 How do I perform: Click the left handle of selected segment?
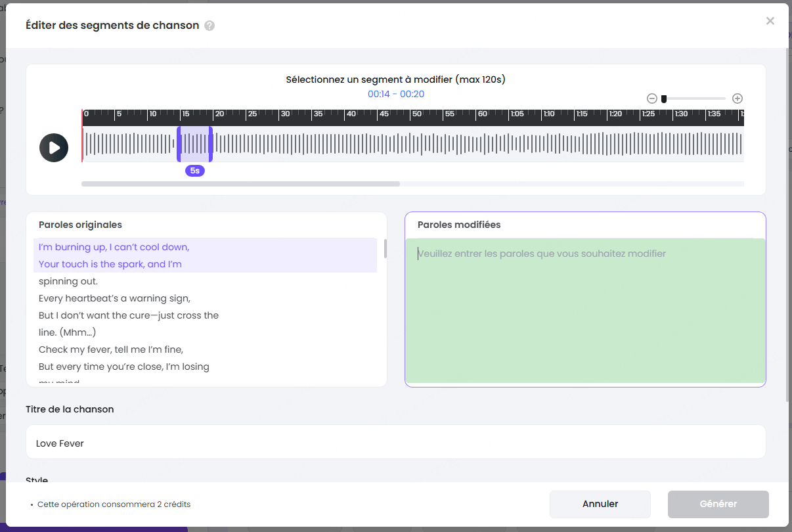point(179,144)
